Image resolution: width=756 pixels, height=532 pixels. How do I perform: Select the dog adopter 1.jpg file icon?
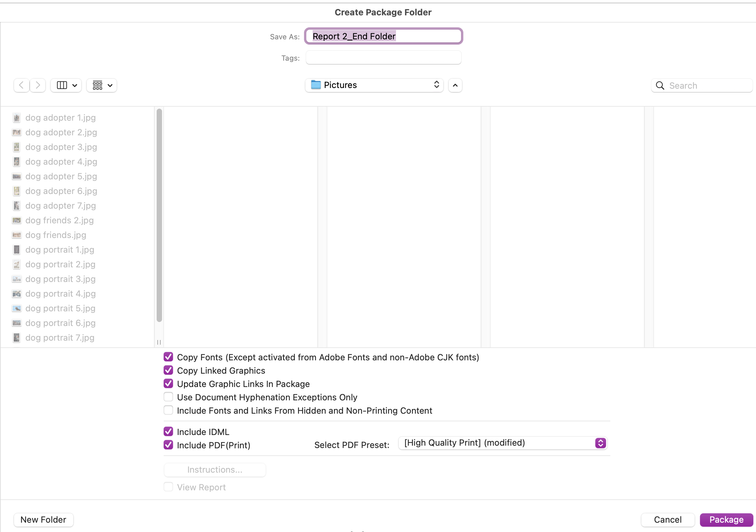(16, 117)
